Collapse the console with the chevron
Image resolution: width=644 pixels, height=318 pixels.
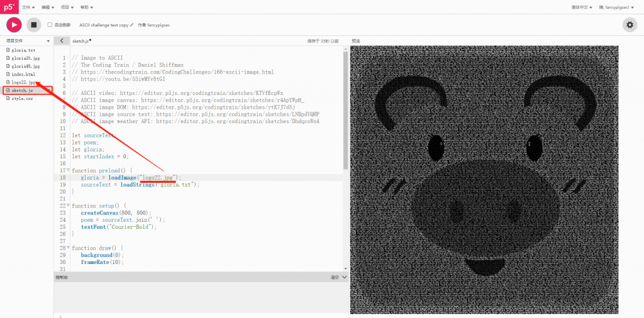(x=344, y=277)
